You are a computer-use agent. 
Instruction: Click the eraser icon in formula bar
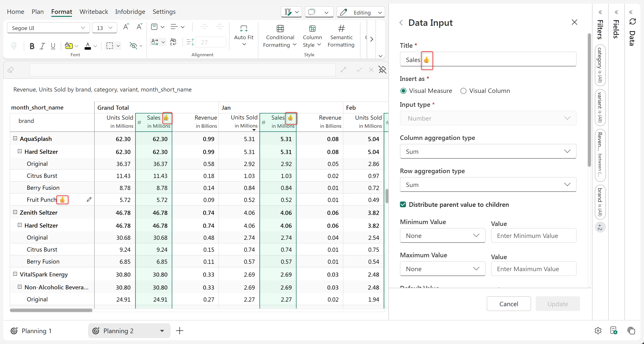11,70
